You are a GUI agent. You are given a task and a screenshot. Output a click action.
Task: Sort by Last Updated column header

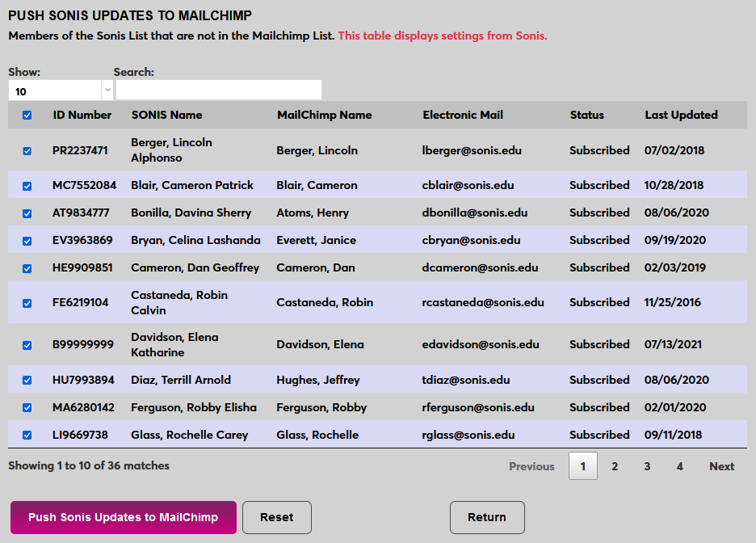pyautogui.click(x=681, y=115)
